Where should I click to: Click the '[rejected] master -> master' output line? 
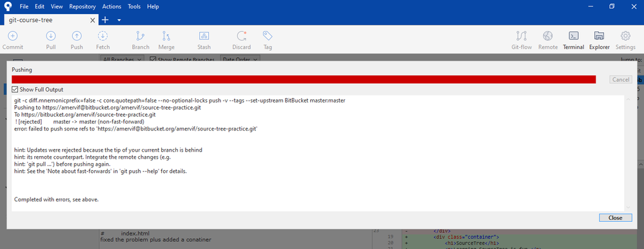tap(79, 122)
